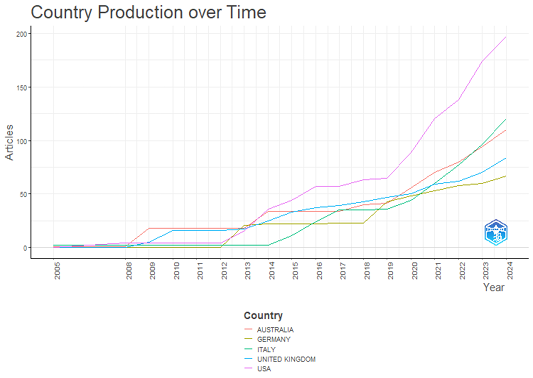Select the USA legend label
This screenshot has height=378, width=533.
click(264, 369)
